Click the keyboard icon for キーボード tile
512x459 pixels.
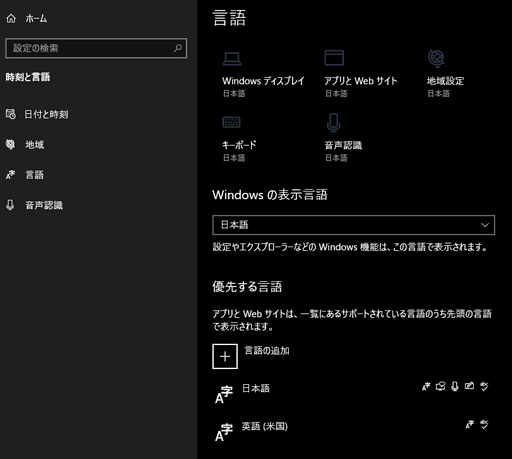(231, 122)
